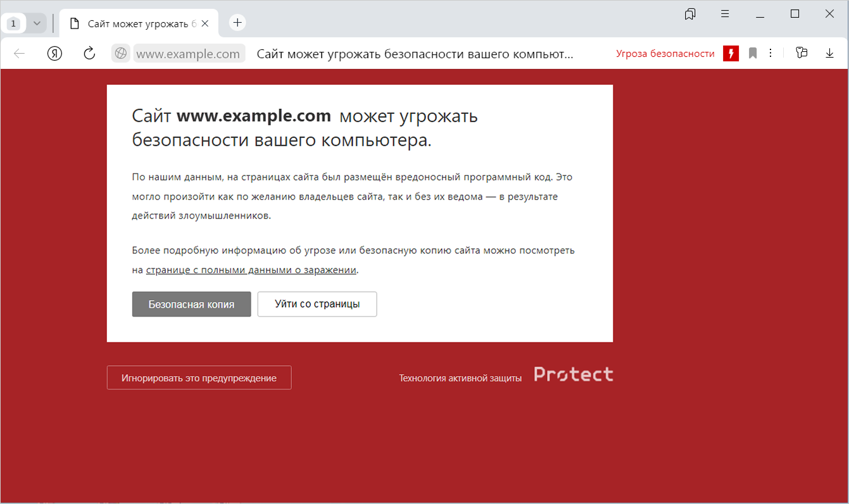Open the downloads arrow icon
The height and width of the screenshot is (504, 849).
tap(830, 54)
